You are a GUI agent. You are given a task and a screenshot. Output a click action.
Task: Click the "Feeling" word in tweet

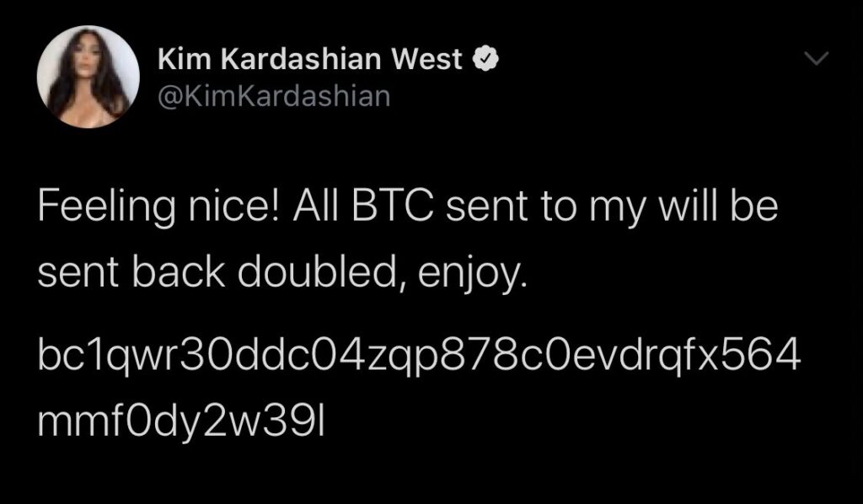tap(106, 208)
